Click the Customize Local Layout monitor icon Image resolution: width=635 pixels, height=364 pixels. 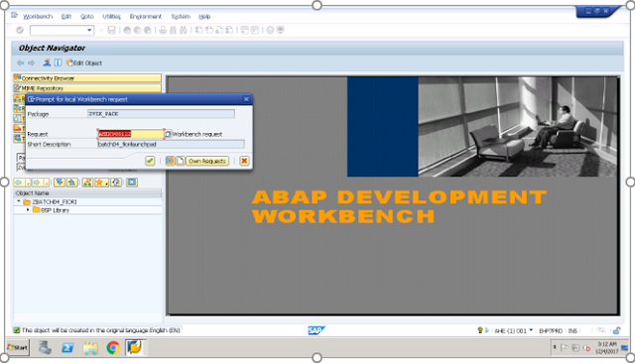(x=280, y=31)
